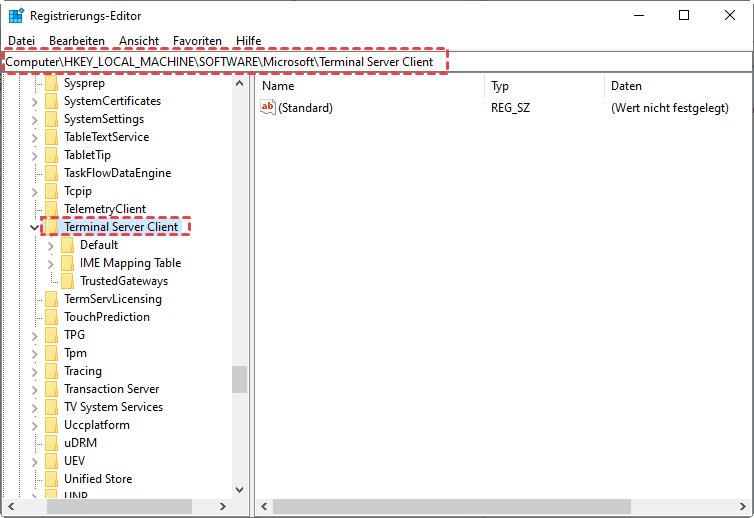Expand the SystemCertificates key
754x518 pixels.
[35, 102]
